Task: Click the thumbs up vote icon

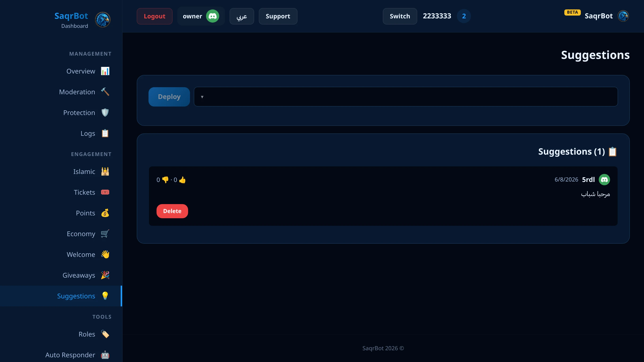Action: click(182, 180)
